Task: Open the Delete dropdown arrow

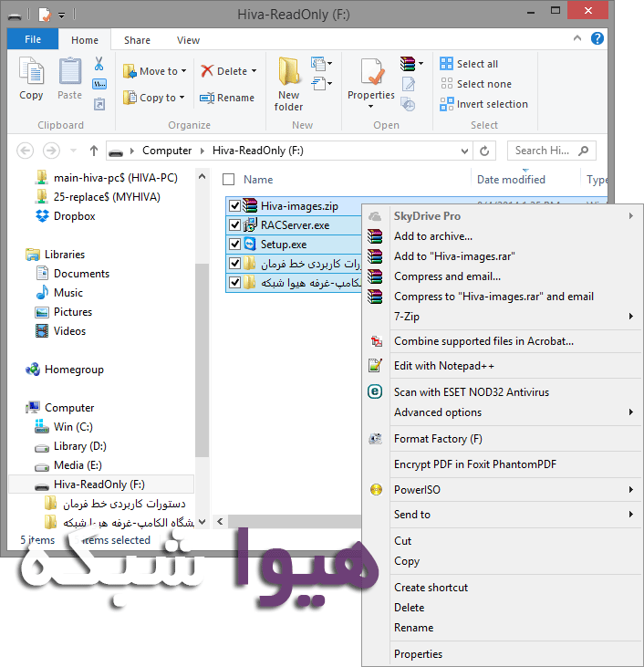Action: click(x=254, y=71)
